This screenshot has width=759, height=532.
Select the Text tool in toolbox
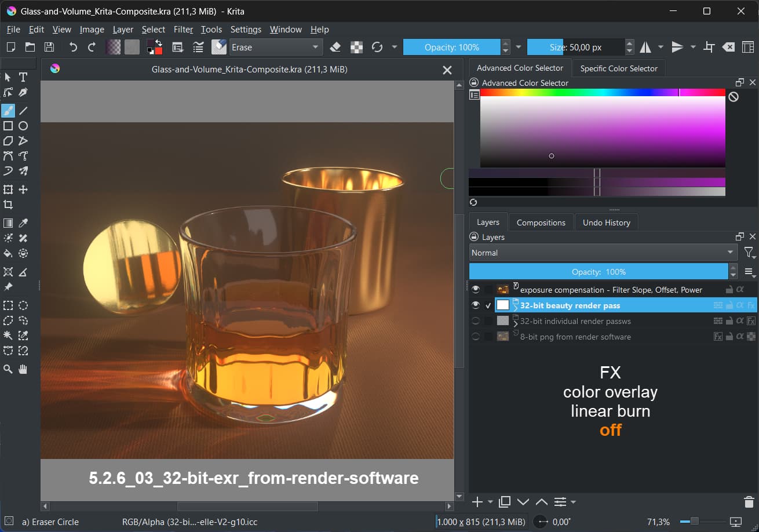pos(23,77)
